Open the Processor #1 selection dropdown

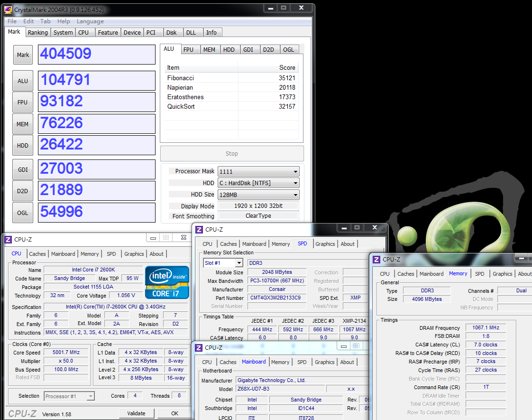pyautogui.click(x=69, y=396)
